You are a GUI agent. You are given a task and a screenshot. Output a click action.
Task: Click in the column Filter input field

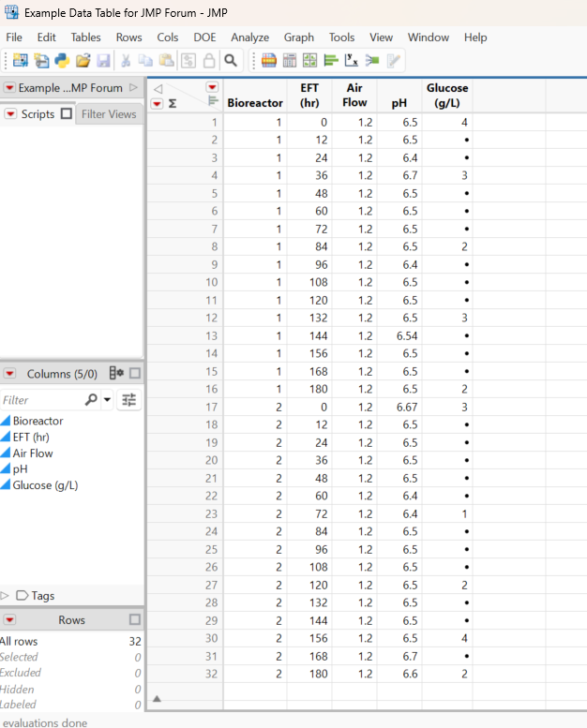tap(42, 400)
